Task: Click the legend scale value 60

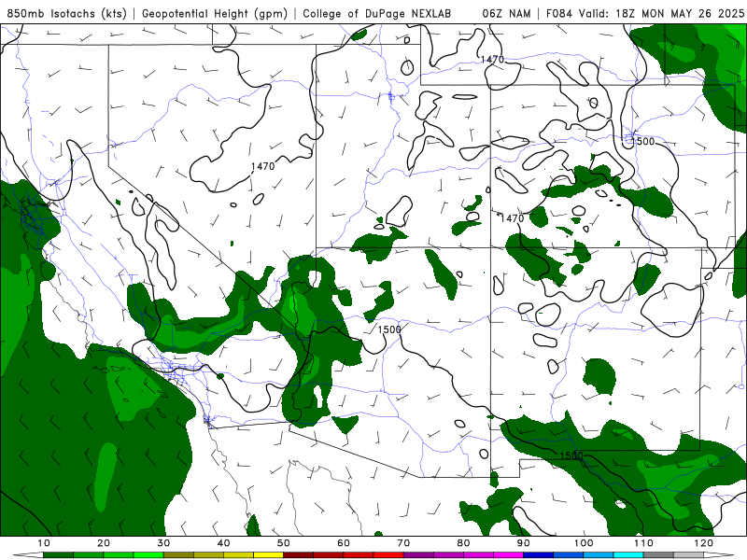Action: coord(344,543)
